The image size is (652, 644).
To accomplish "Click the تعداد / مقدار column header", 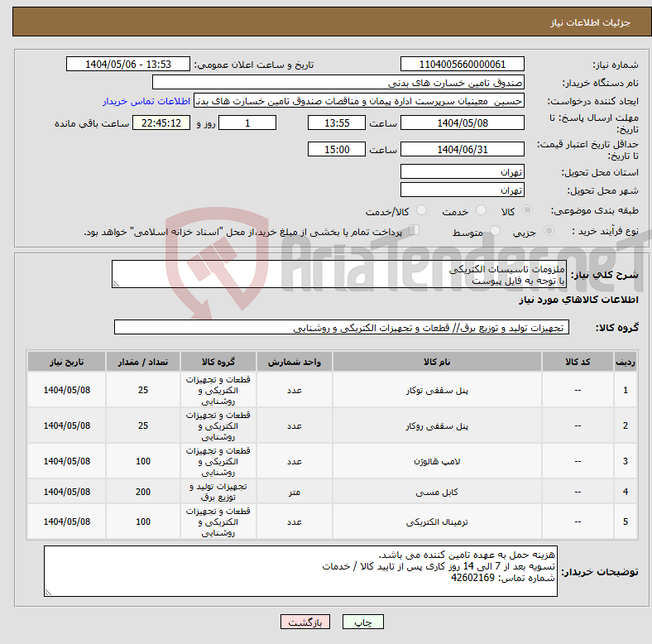I will pyautogui.click(x=143, y=362).
